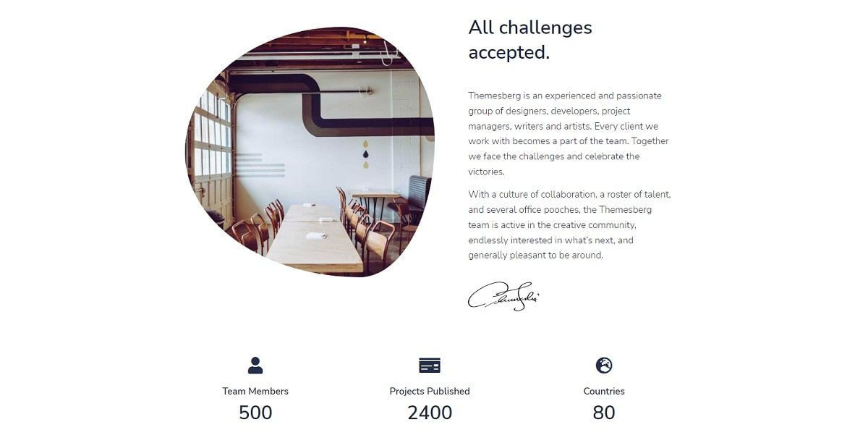Click the 2400 projects counter

coord(430,413)
